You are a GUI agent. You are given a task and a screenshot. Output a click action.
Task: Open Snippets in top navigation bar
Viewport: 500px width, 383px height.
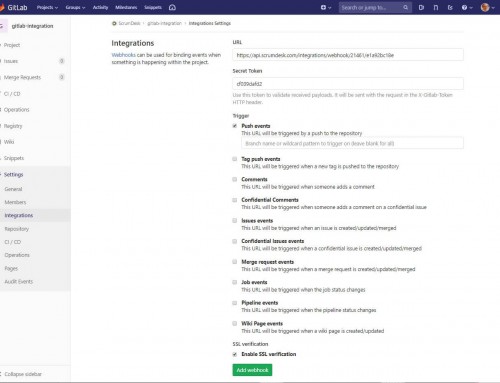click(153, 7)
